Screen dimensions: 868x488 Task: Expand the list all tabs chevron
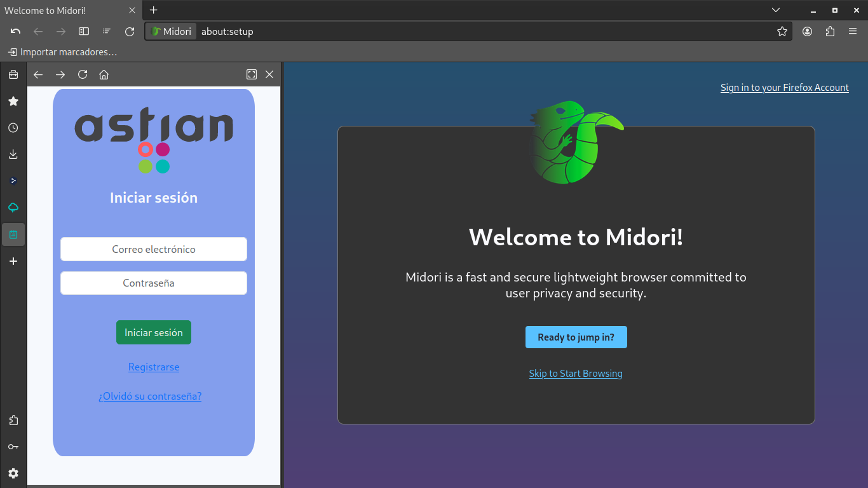(776, 10)
